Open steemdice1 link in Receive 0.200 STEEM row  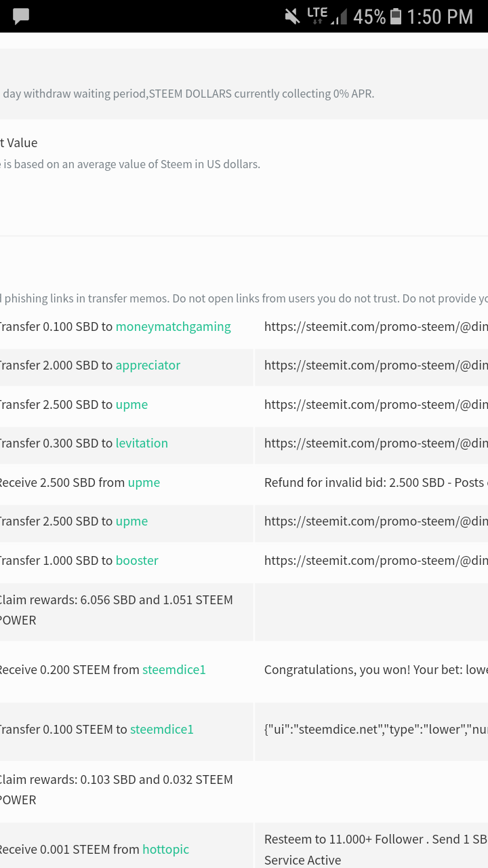(x=174, y=670)
